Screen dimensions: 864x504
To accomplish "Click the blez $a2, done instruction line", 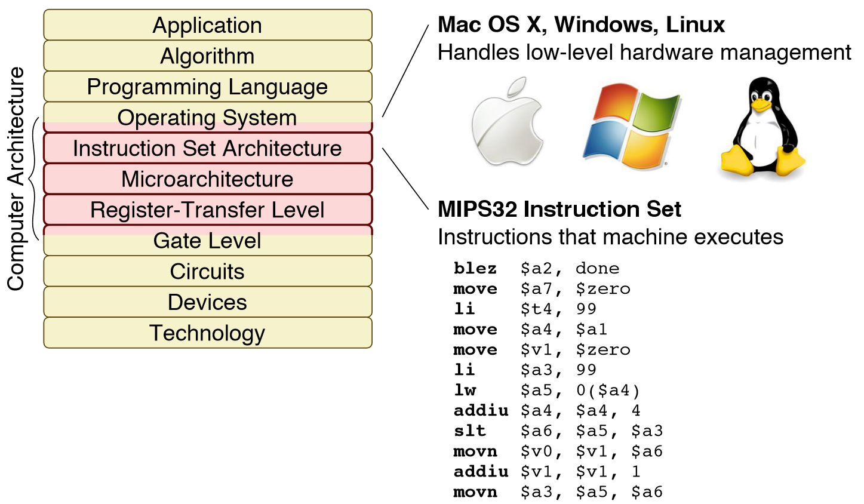I will (x=537, y=269).
